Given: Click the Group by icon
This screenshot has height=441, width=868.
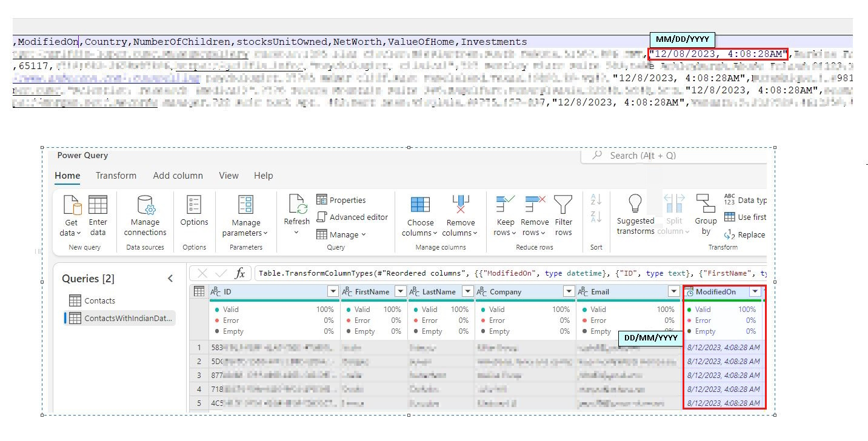Looking at the screenshot, I should [x=706, y=204].
